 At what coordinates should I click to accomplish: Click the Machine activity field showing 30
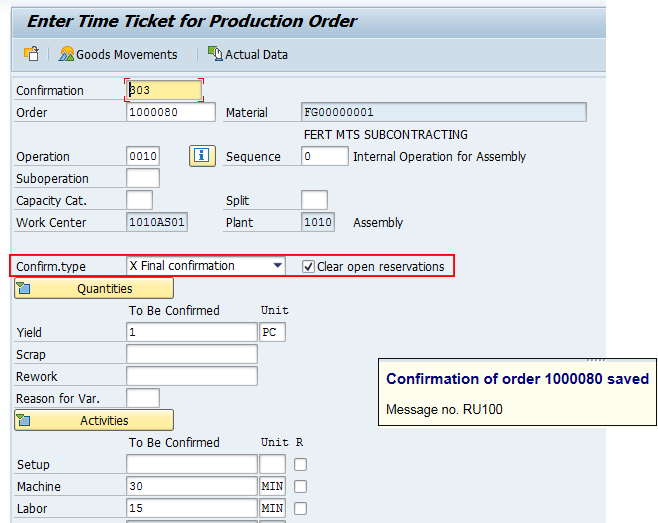[191, 486]
